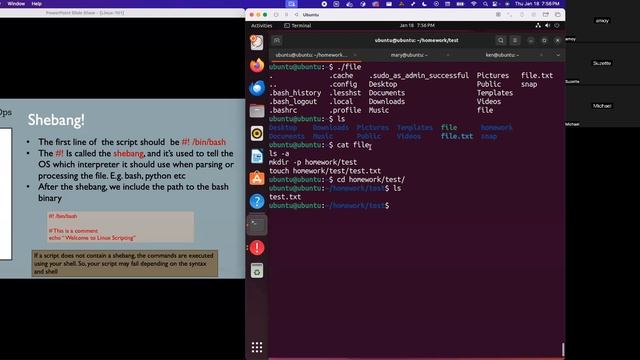
Task: Launch Thunderbird mail from the dock
Action: tap(257, 88)
